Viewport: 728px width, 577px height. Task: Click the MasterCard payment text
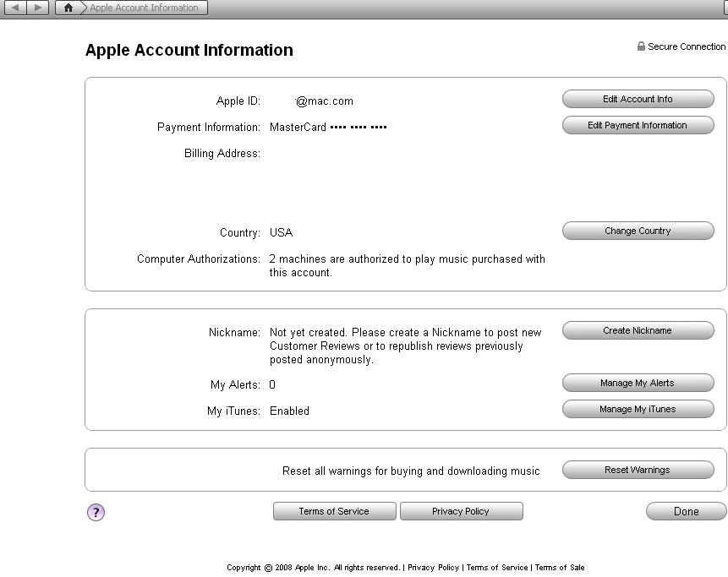click(328, 127)
